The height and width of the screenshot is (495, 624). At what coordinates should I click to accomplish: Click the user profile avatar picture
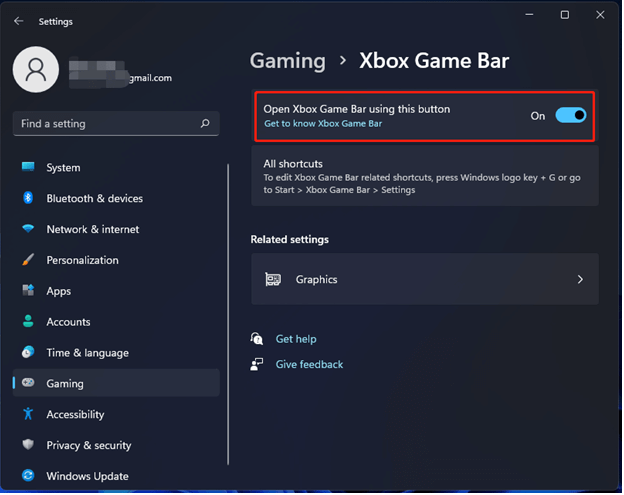tap(36, 70)
